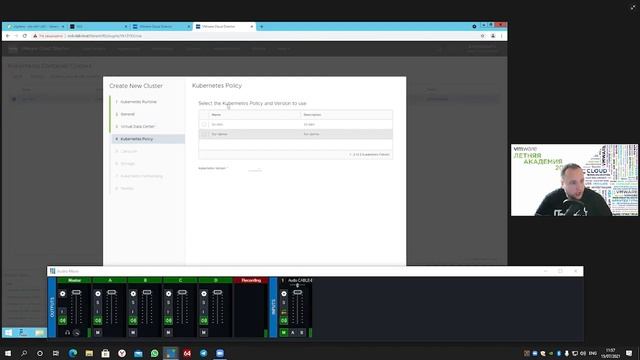Screen dimensions: 640x360
Task: Open Telegram from the taskbar
Action: tap(203, 353)
